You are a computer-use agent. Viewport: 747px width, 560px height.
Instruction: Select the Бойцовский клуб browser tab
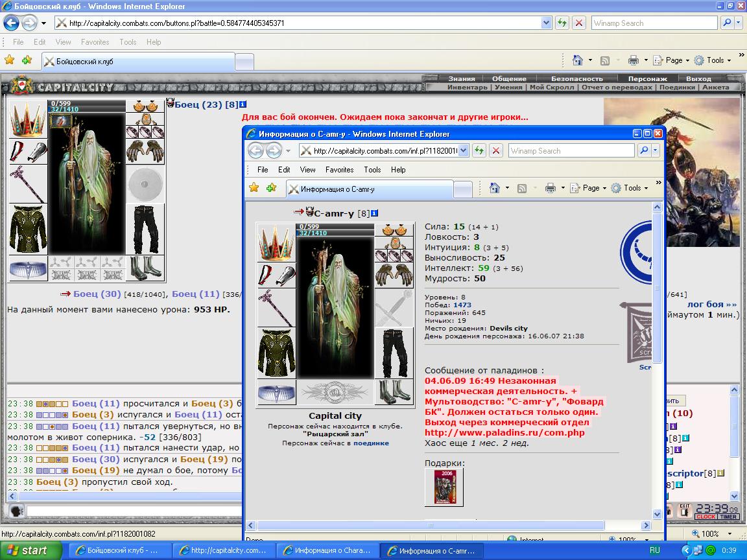click(x=139, y=62)
